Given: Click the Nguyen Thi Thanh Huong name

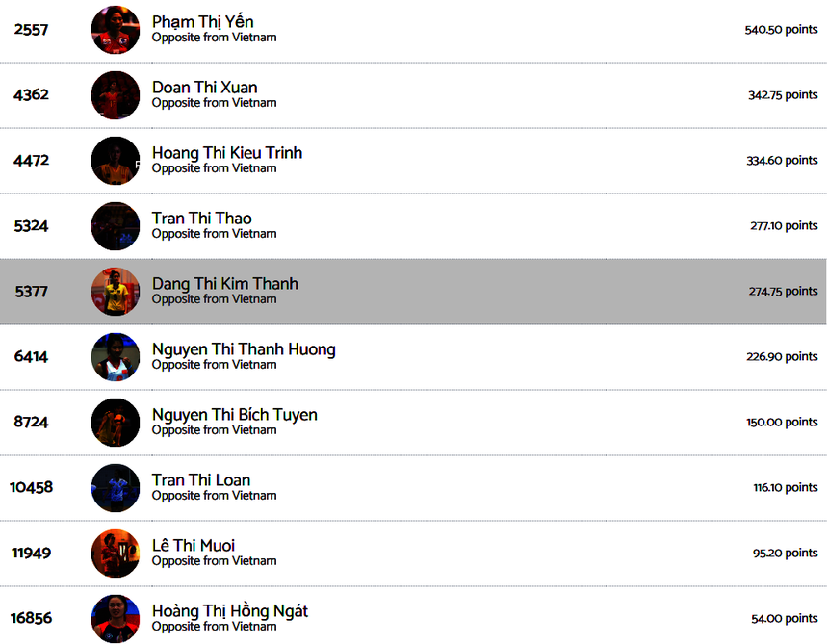Looking at the screenshot, I should coord(244,349).
